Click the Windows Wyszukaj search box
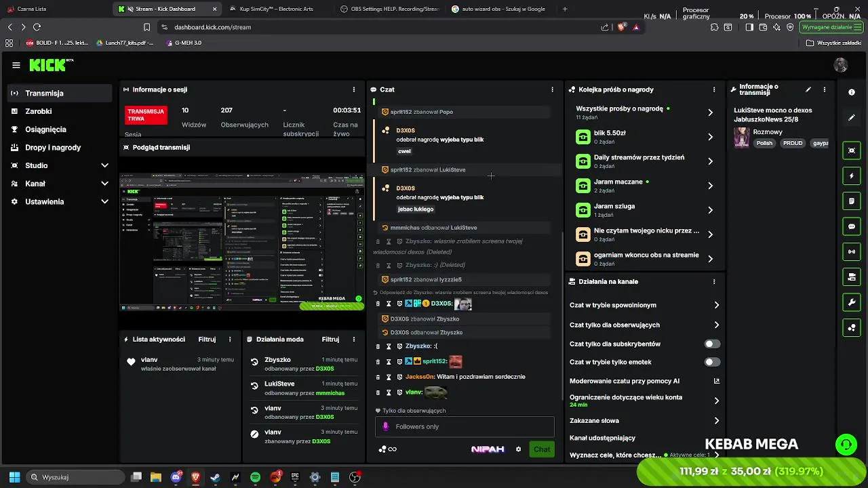 [x=76, y=477]
